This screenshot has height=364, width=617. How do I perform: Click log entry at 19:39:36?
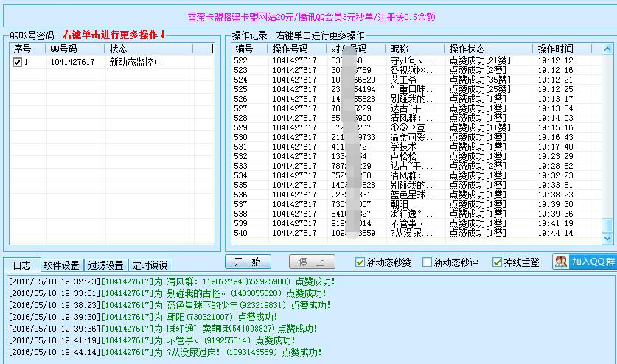coord(163,329)
